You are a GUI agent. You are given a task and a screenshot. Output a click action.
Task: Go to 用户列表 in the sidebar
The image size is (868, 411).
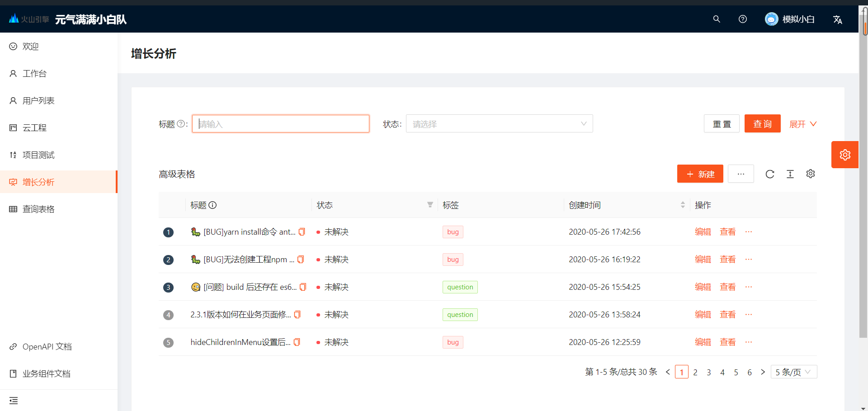coord(38,100)
